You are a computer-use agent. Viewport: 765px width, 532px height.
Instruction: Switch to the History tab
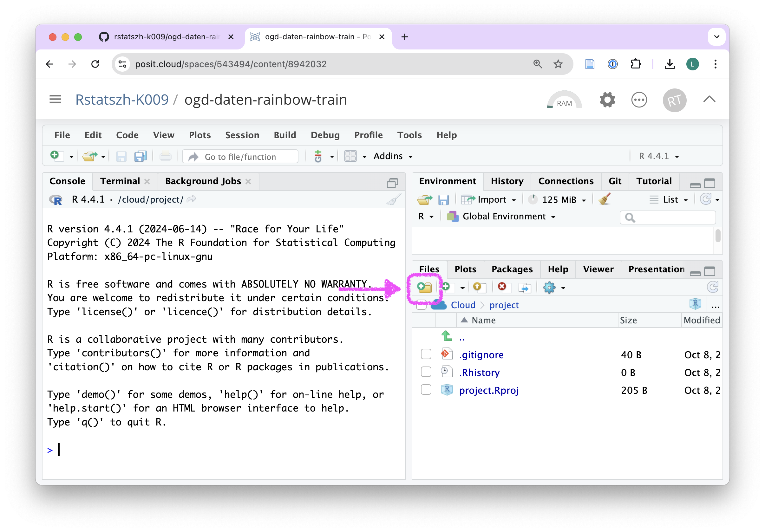507,181
